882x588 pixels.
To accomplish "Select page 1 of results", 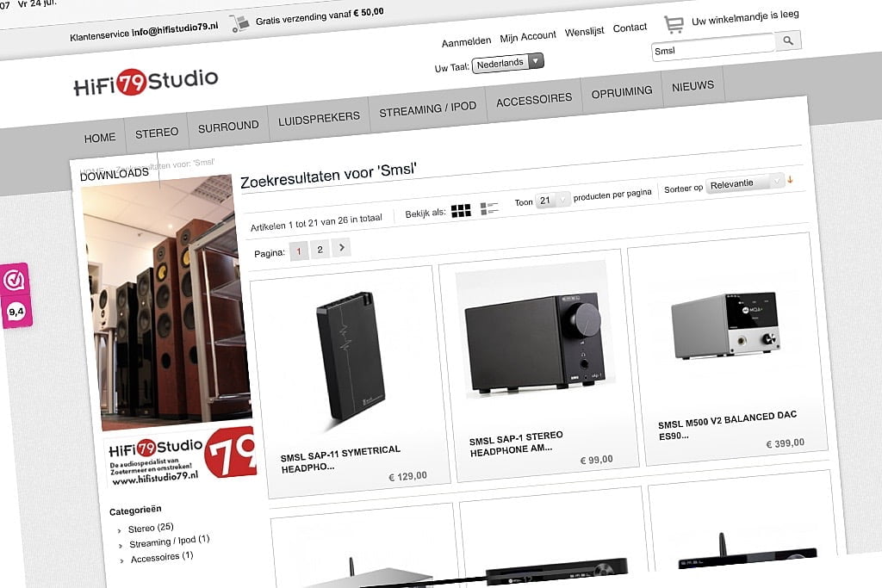I will coord(299,251).
